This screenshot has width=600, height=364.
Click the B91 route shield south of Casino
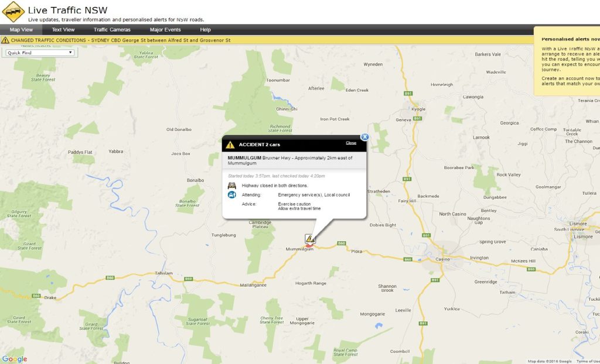[435, 280]
